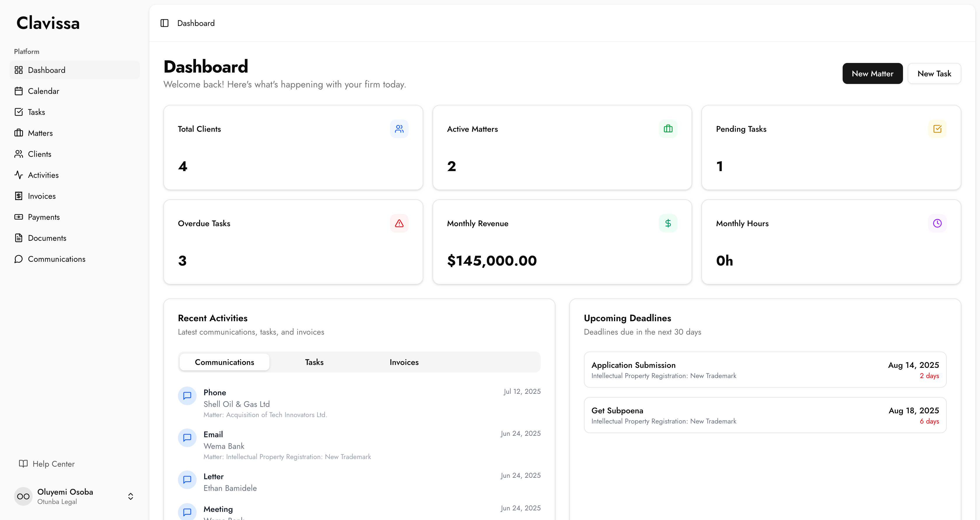
Task: Open the Application Submission deadline card
Action: pyautogui.click(x=765, y=370)
